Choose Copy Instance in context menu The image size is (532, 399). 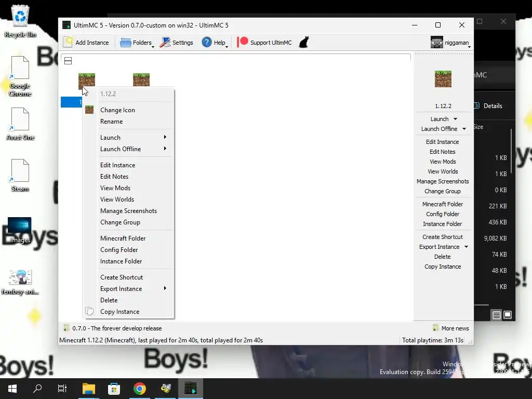(120, 312)
